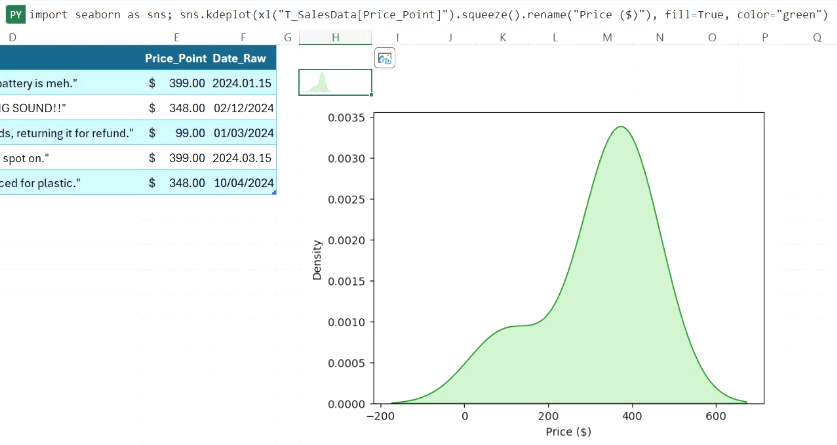Select column I header
Viewport: 837px width, 445px height.
(397, 37)
